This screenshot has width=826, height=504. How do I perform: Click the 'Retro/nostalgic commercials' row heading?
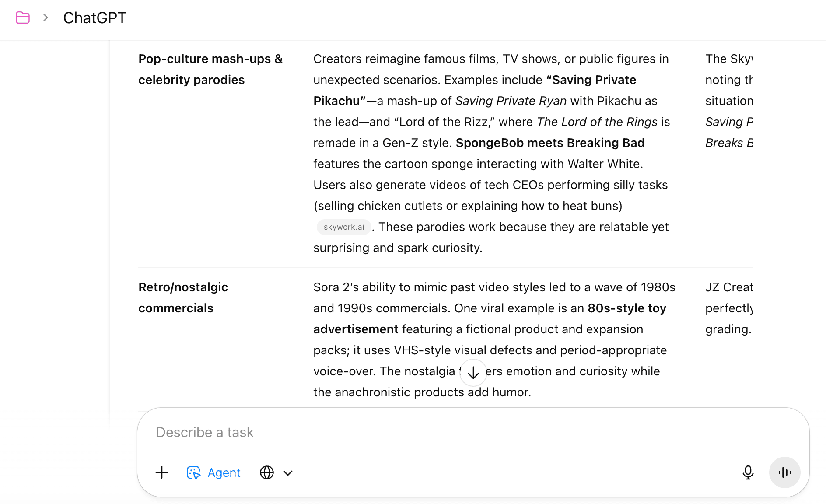tap(183, 297)
